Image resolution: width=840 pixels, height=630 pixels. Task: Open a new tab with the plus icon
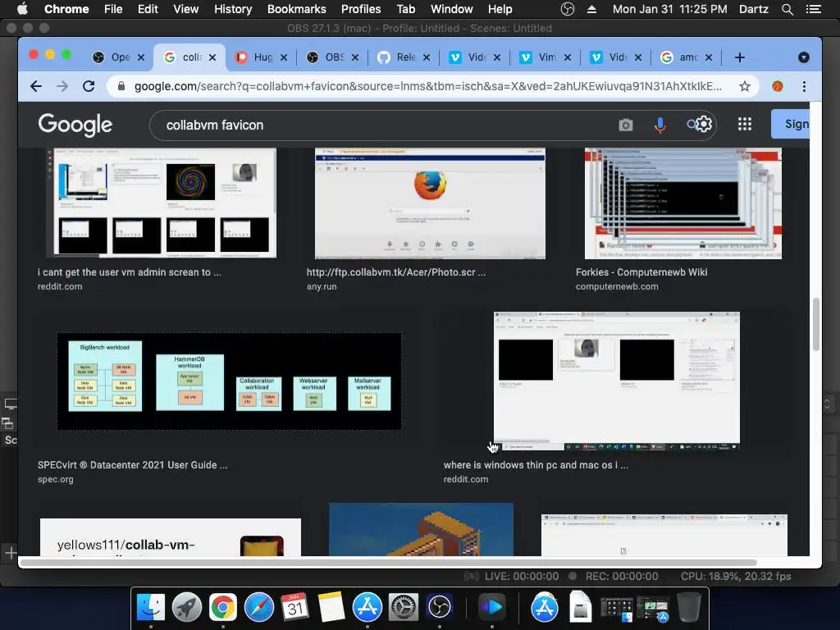[x=740, y=57]
